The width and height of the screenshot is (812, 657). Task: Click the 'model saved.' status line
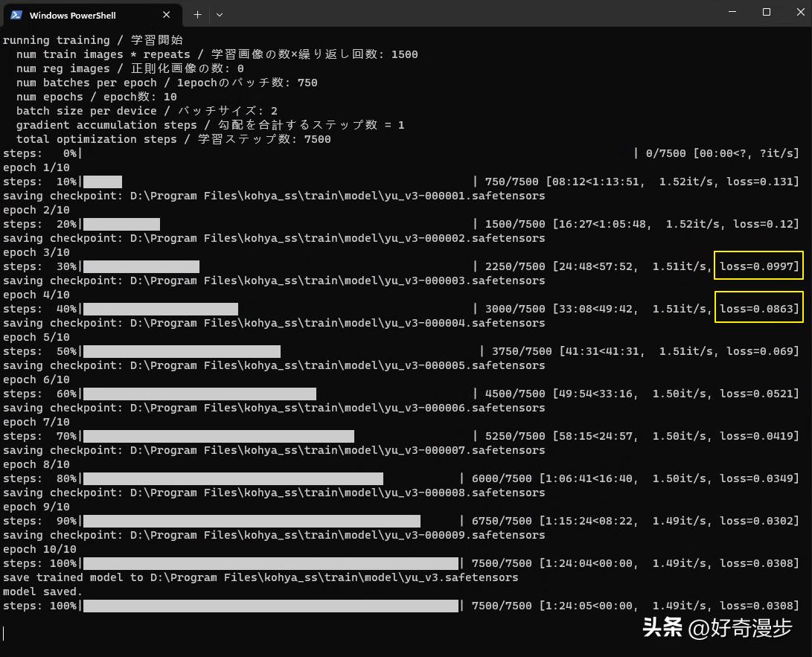coord(45,592)
